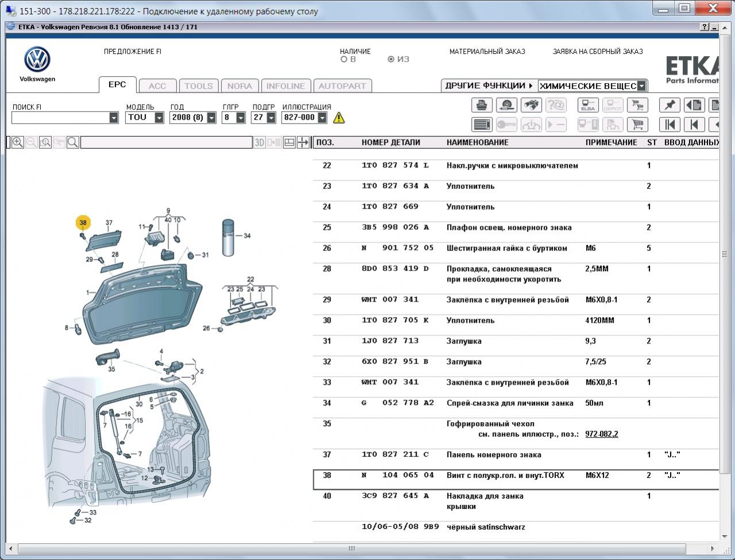
Task: Select part number '1J0 827 713'
Action: pyautogui.click(x=390, y=341)
